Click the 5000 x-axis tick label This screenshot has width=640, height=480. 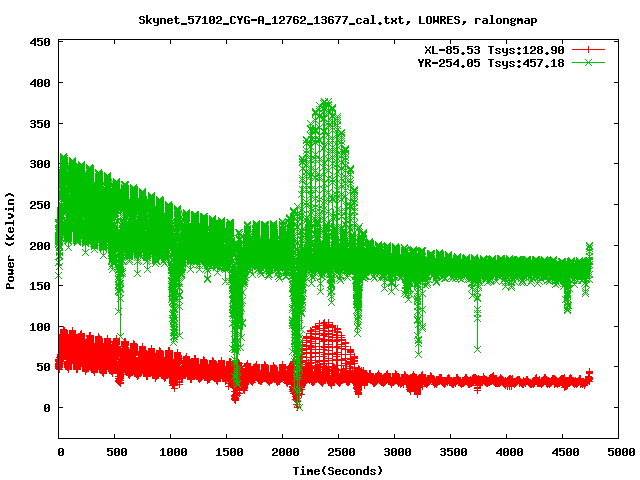[x=621, y=452]
